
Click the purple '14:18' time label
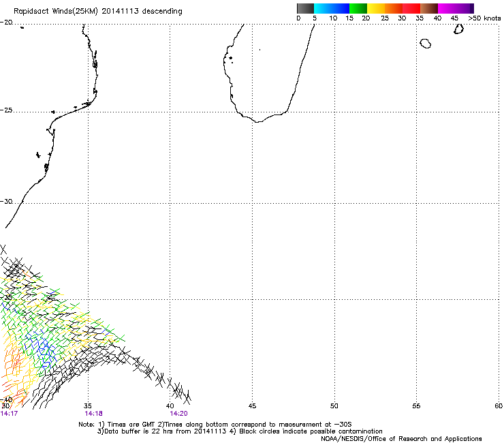93,414
